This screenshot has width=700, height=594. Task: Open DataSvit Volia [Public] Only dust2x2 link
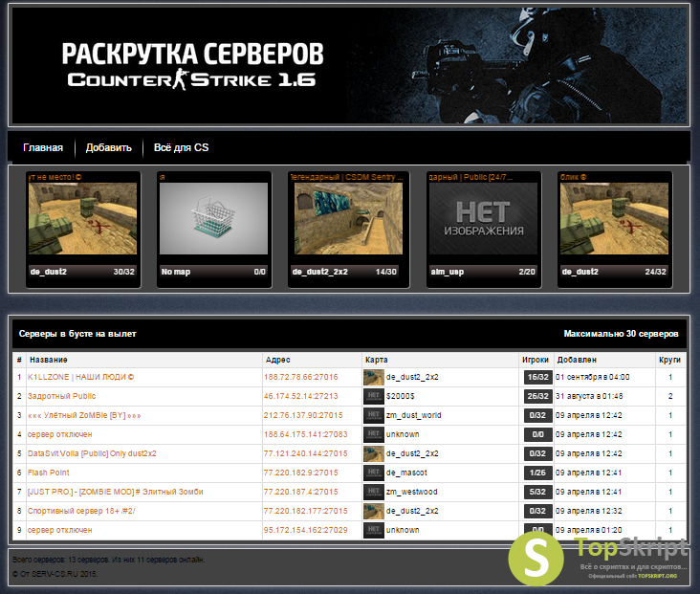coord(92,453)
